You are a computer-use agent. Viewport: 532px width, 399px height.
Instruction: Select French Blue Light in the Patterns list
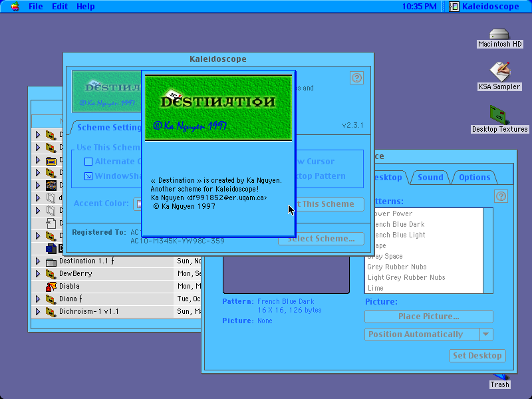(424, 235)
